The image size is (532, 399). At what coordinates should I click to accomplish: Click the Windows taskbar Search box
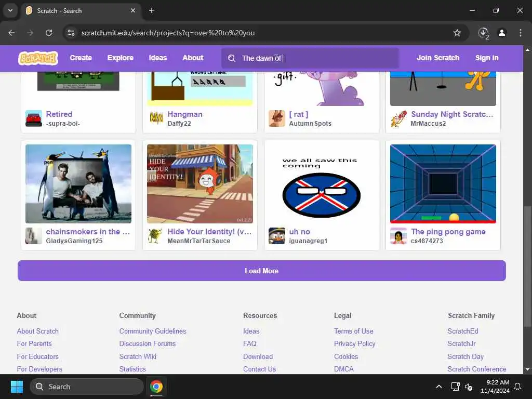[x=87, y=387]
